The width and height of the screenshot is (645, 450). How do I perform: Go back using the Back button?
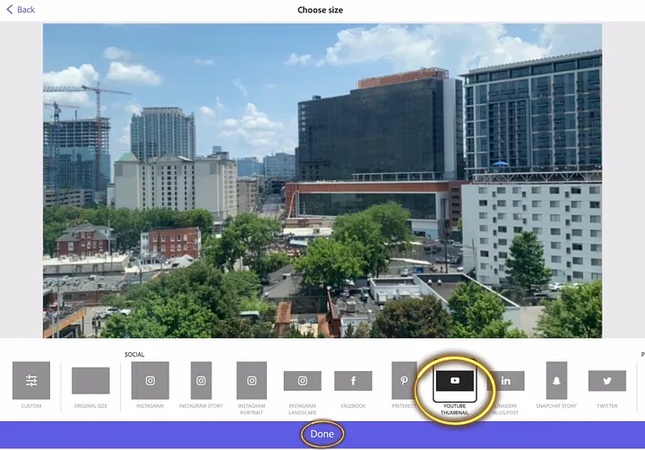[x=20, y=9]
